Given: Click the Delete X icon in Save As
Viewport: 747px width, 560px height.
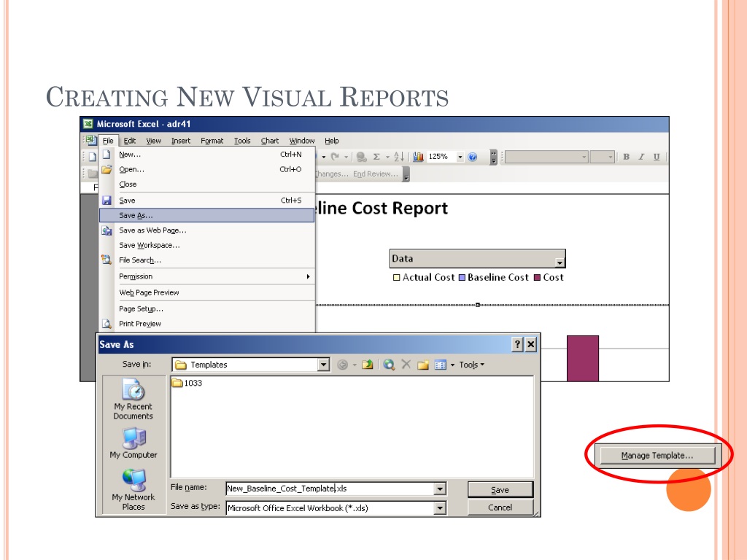Looking at the screenshot, I should (406, 365).
